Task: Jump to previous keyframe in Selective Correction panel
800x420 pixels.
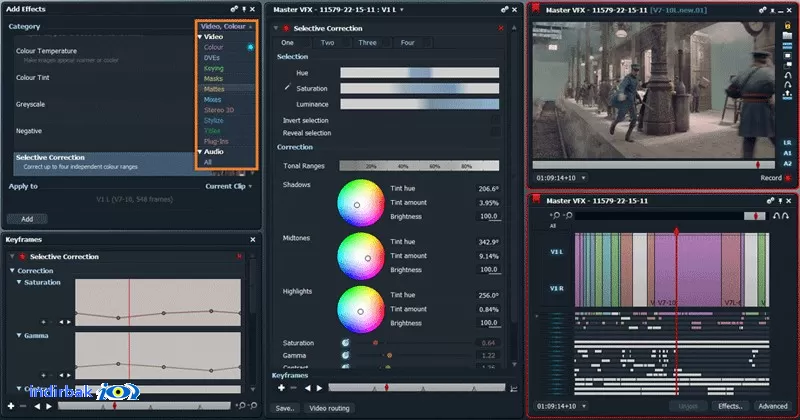Action: pos(308,388)
